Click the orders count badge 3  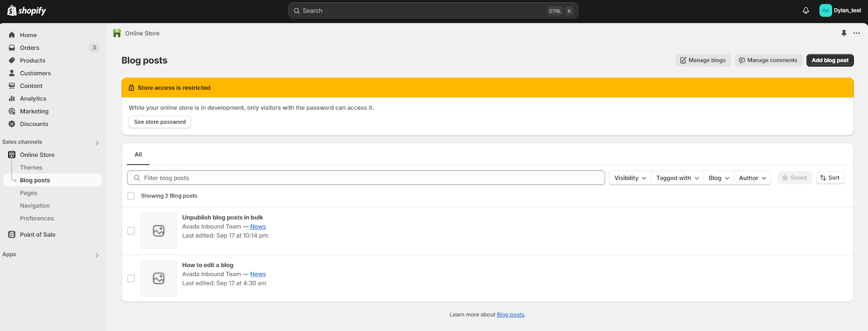tap(94, 48)
